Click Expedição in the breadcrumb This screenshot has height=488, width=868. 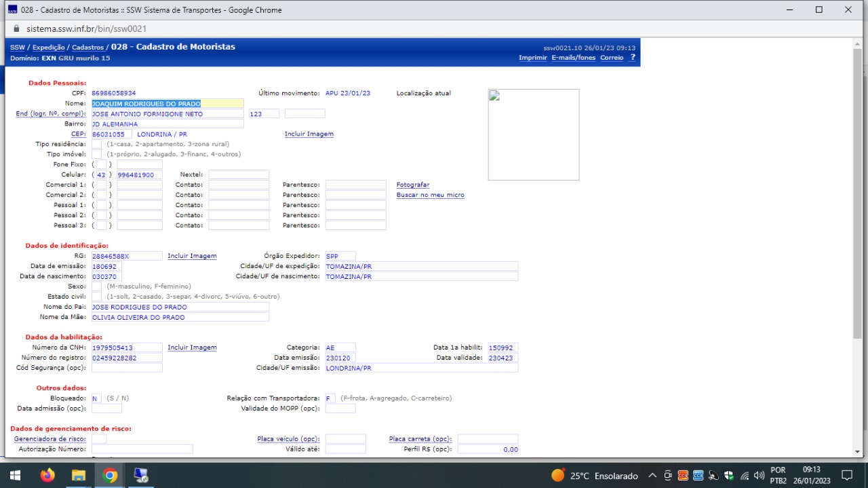coord(49,48)
